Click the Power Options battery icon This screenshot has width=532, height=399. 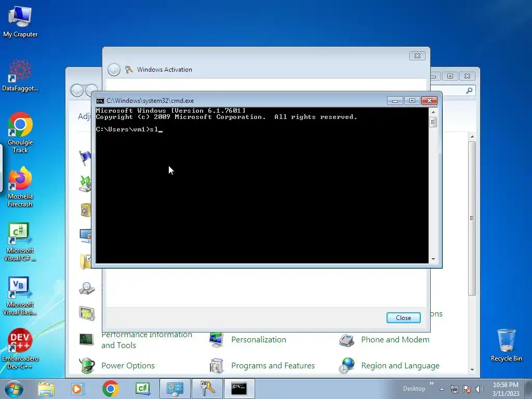coord(87,366)
